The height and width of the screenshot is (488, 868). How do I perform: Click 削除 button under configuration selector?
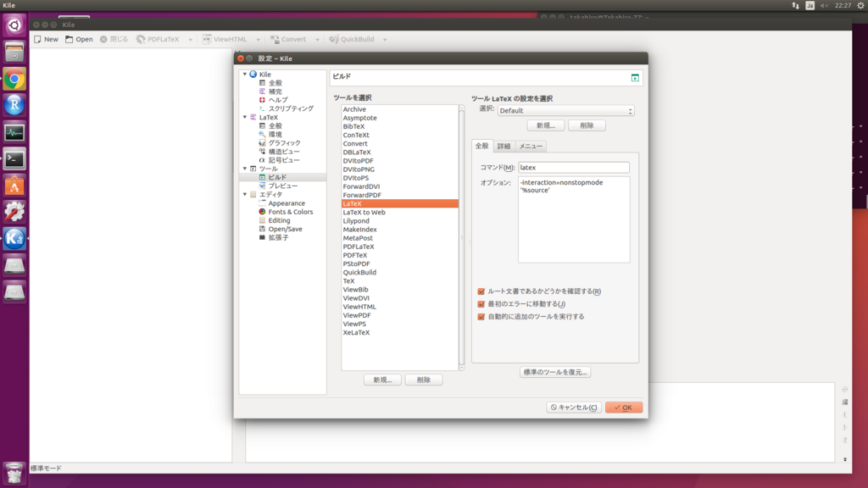pyautogui.click(x=587, y=125)
